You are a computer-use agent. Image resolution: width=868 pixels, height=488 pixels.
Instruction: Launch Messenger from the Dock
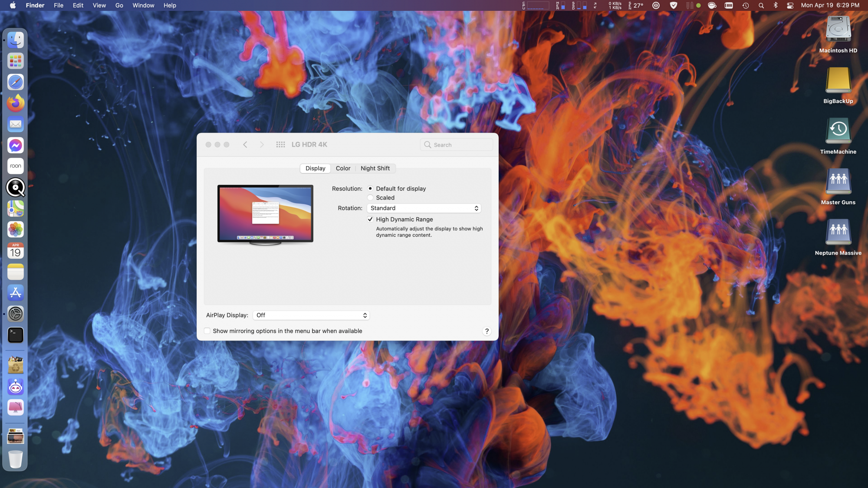(x=16, y=145)
